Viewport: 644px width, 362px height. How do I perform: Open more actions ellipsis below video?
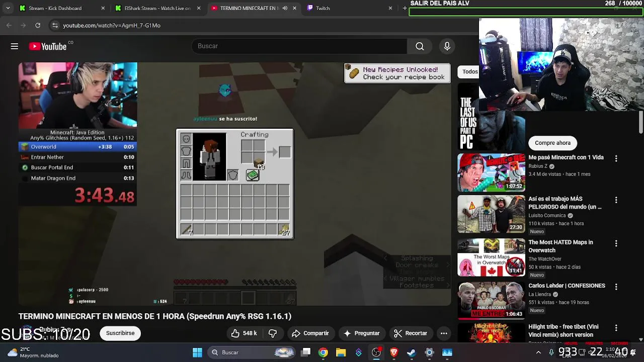tap(444, 333)
